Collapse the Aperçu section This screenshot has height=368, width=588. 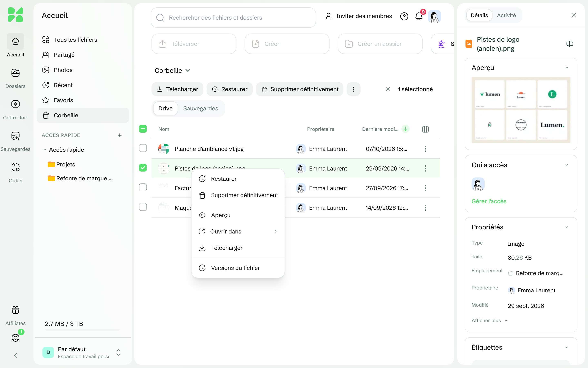click(x=567, y=68)
